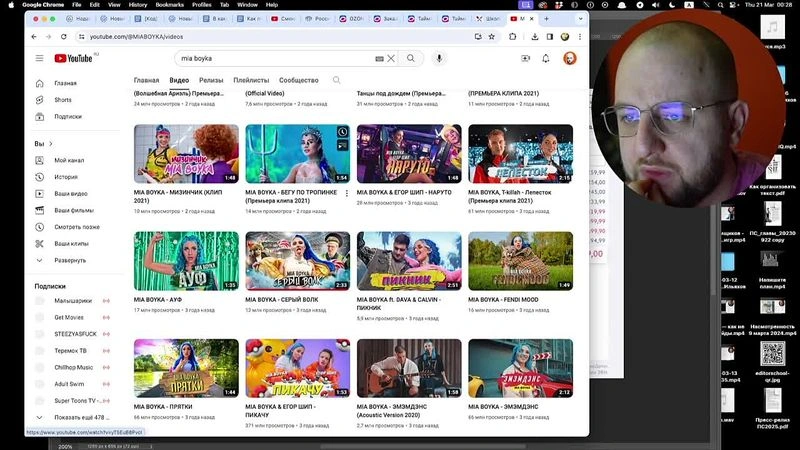Open editorschool-qr.jpg on the desktop
Image resolution: width=800 pixels, height=450 pixels.
(772, 361)
